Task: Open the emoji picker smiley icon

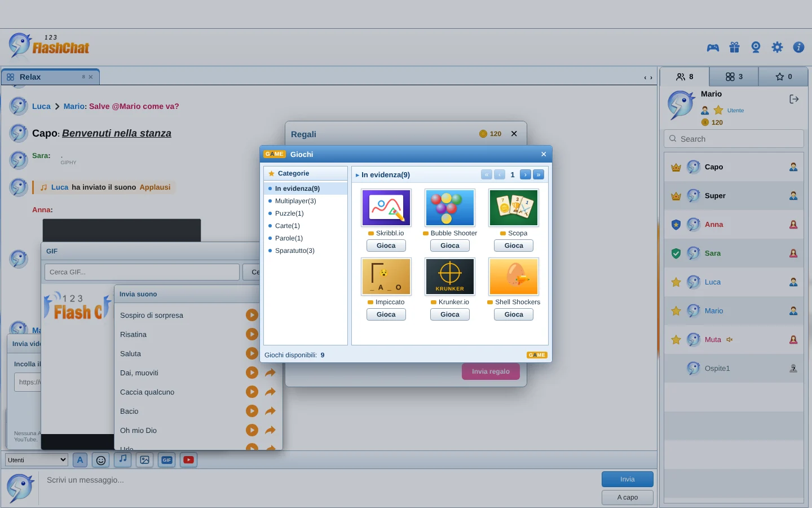Action: (101, 460)
